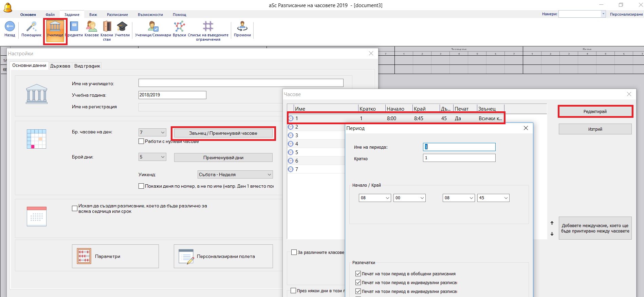The image size is (644, 297).
Task: Expand the start hour 08 dropdown
Action: click(x=387, y=198)
